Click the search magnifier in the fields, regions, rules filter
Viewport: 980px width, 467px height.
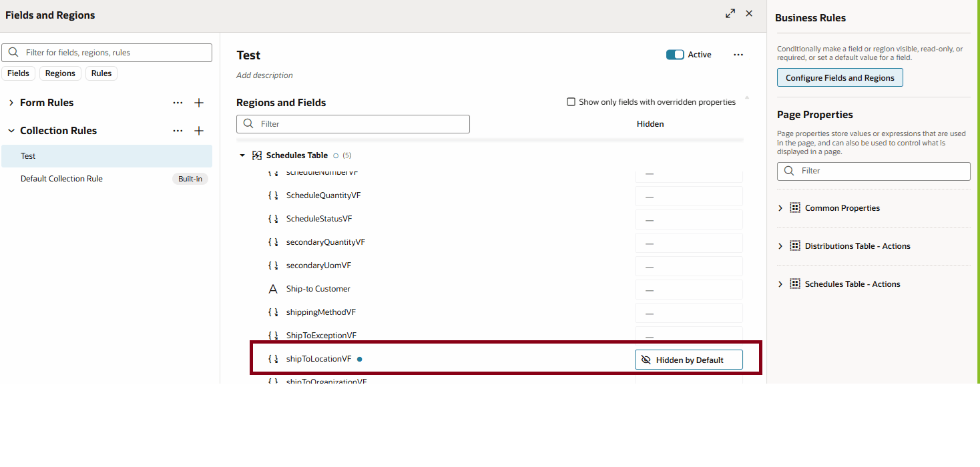[x=13, y=52]
